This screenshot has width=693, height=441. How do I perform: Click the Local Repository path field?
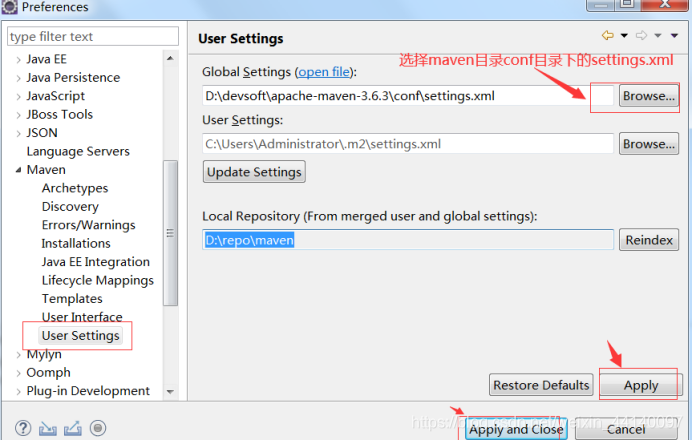[408, 240]
